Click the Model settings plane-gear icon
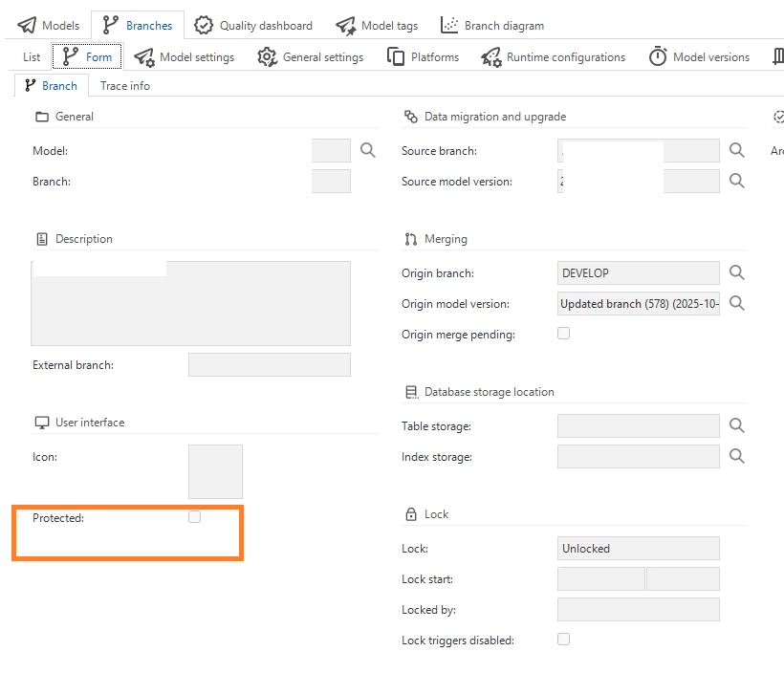This screenshot has width=784, height=695. [x=144, y=57]
